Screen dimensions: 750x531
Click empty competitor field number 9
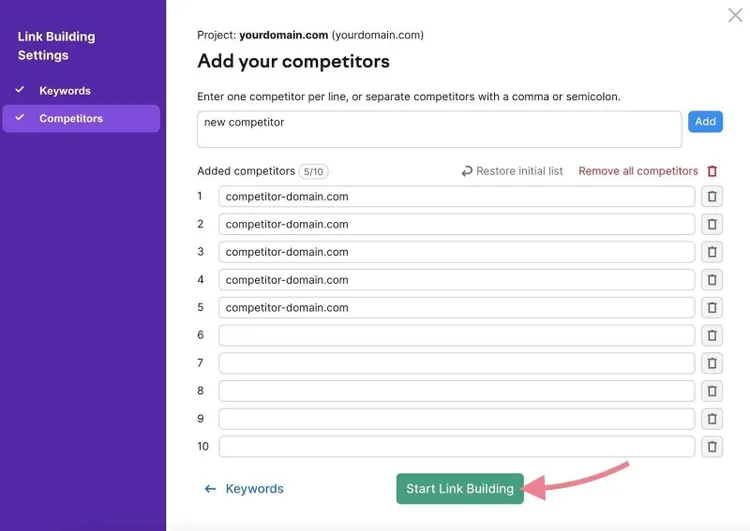point(456,419)
